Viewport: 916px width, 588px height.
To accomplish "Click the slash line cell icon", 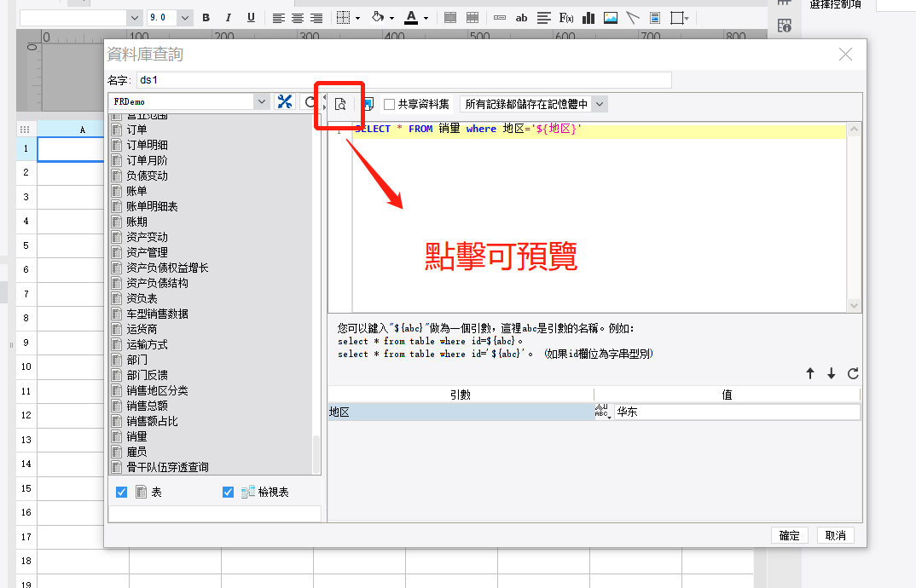I will pos(633,18).
